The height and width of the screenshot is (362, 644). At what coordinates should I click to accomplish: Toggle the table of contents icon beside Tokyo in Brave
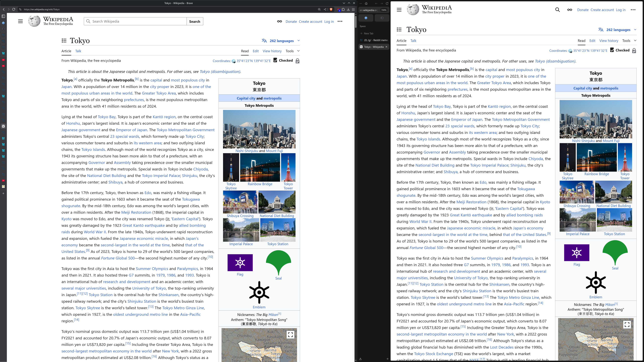64,40
